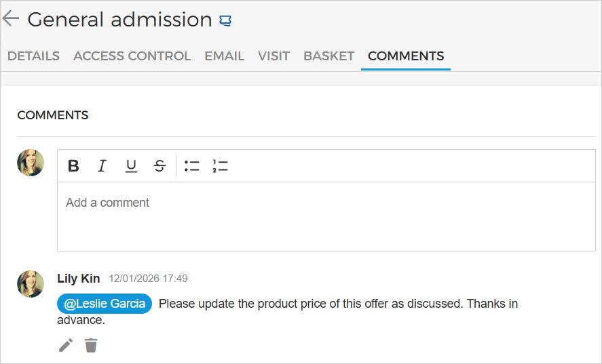Insert a numbered list

220,166
